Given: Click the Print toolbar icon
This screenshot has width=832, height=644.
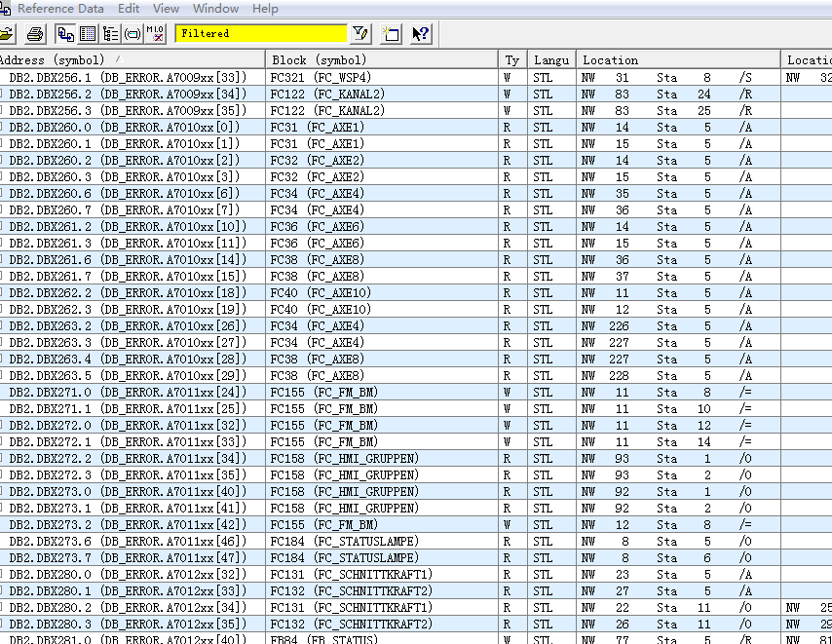Looking at the screenshot, I should [35, 34].
